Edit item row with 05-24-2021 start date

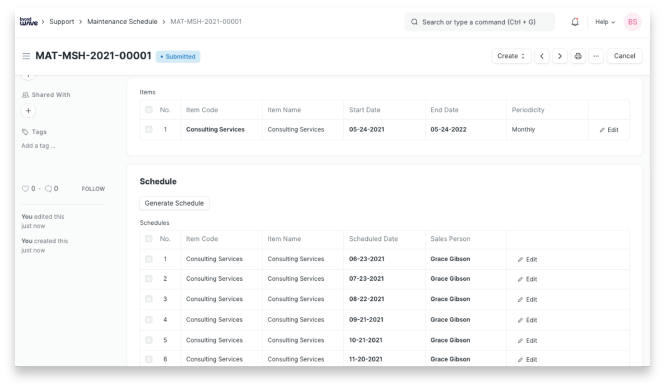point(609,130)
